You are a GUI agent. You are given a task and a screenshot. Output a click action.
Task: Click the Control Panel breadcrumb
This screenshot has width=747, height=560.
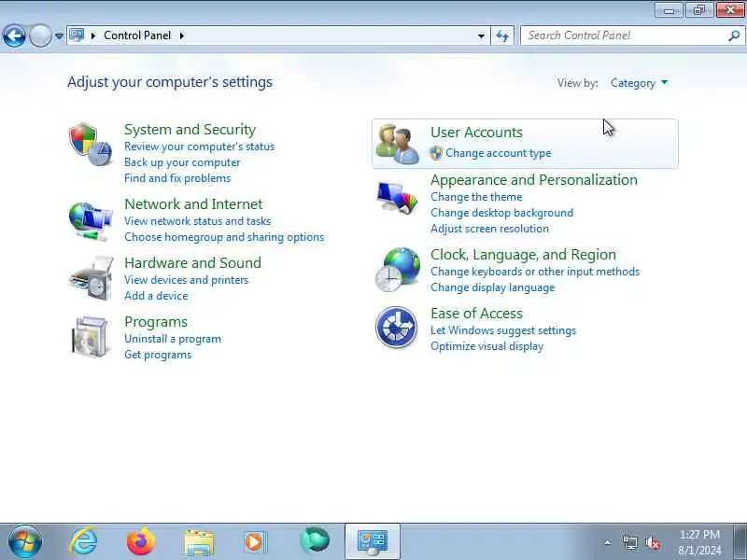(137, 35)
